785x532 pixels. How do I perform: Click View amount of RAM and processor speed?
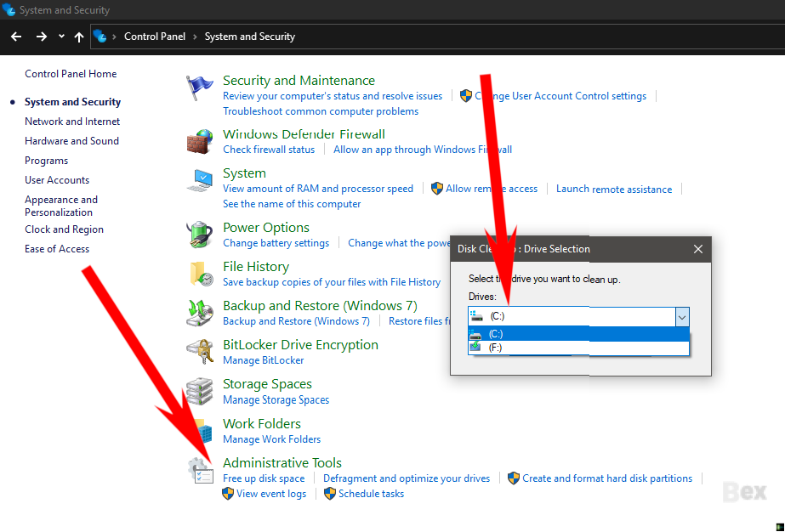[318, 188]
